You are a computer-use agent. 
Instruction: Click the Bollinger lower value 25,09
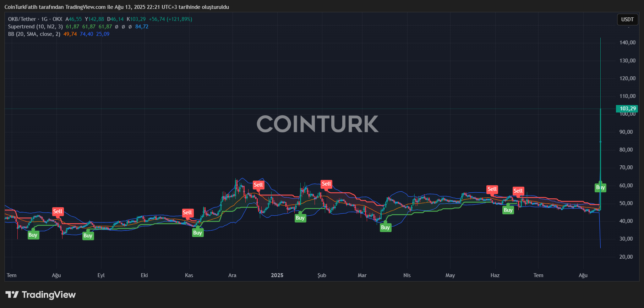[x=103, y=34]
